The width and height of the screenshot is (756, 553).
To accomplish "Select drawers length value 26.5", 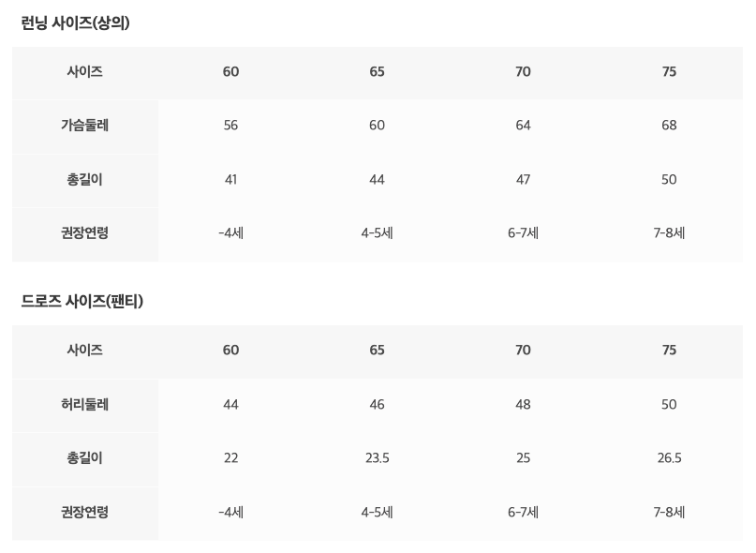I will [x=669, y=458].
